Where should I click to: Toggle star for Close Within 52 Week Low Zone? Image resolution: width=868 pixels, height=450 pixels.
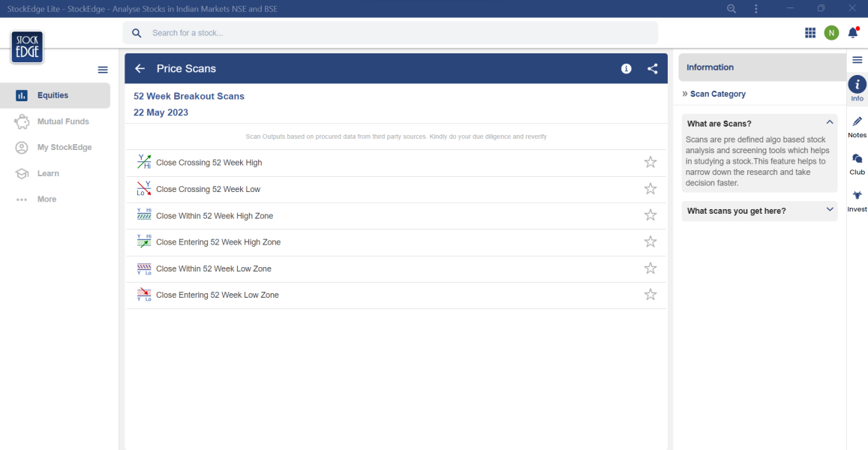pyautogui.click(x=650, y=268)
